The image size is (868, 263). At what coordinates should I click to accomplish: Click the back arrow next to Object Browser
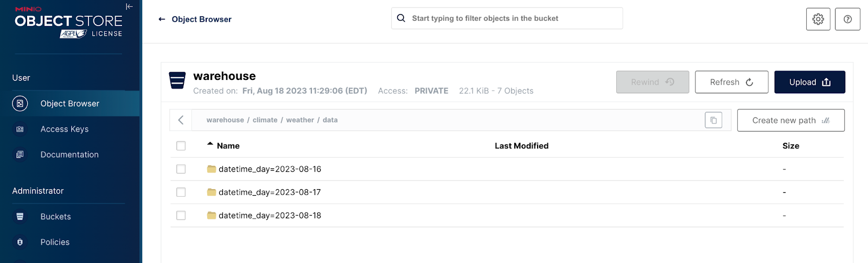pos(162,19)
